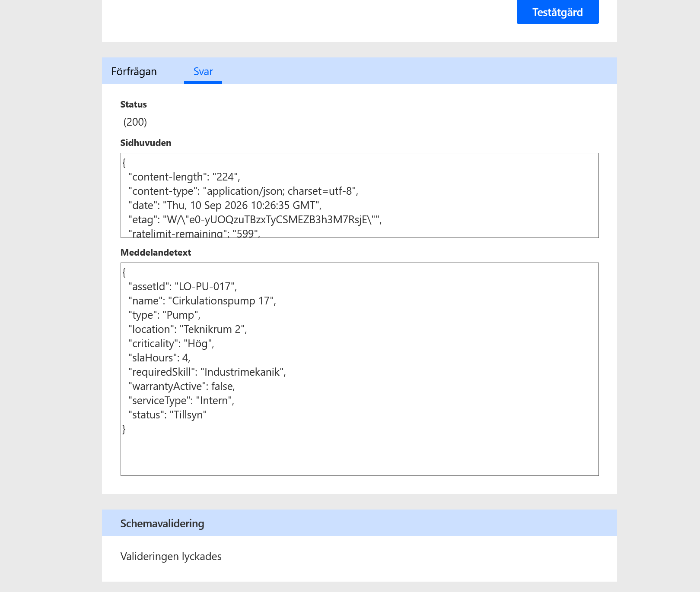Screen dimensions: 700x592
Task: Click the "slaHours": 4 line
Action: click(x=159, y=358)
